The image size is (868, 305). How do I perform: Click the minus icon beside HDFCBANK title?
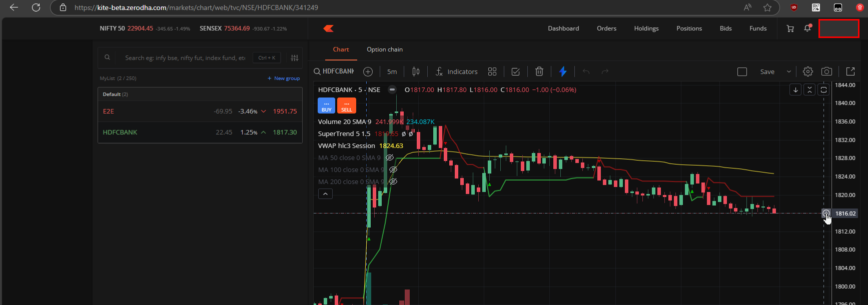392,90
